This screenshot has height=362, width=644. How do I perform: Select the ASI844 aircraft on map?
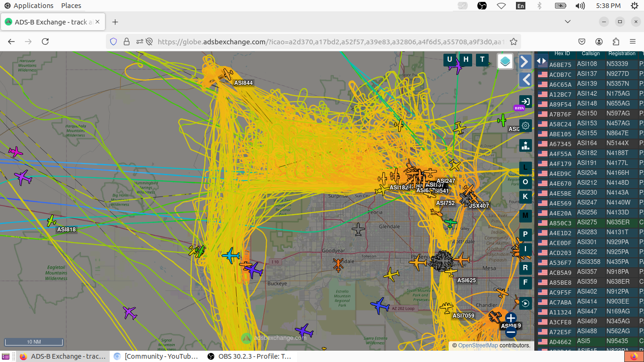227,74
